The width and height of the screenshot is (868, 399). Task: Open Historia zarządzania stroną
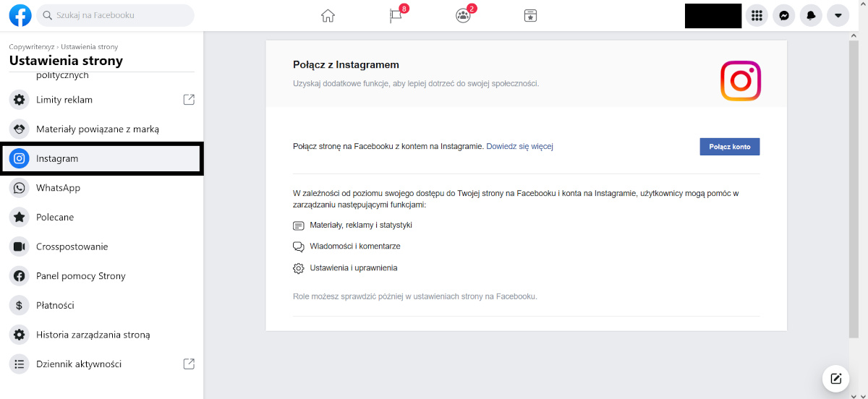(x=101, y=335)
